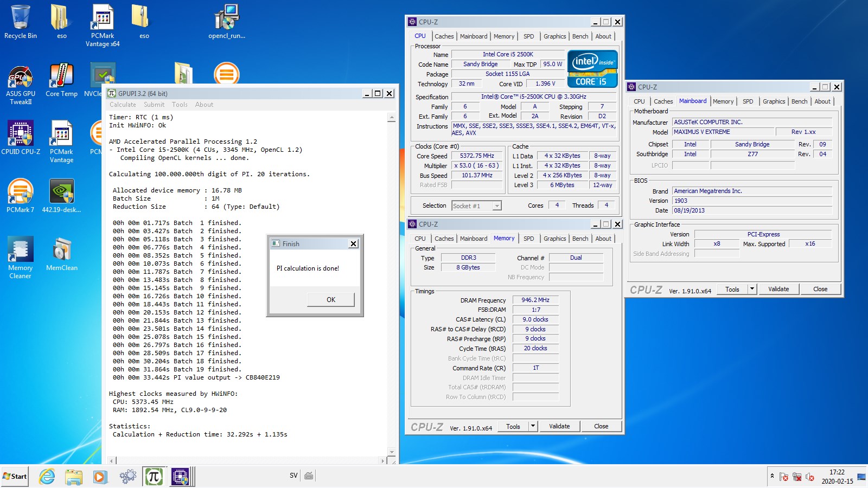The image size is (868, 488).
Task: Click the Bus Speed value 101.37 MHz
Action: point(477,175)
